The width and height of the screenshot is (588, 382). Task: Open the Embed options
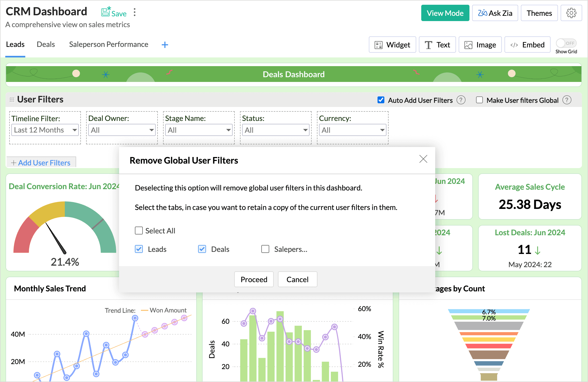(x=527, y=45)
